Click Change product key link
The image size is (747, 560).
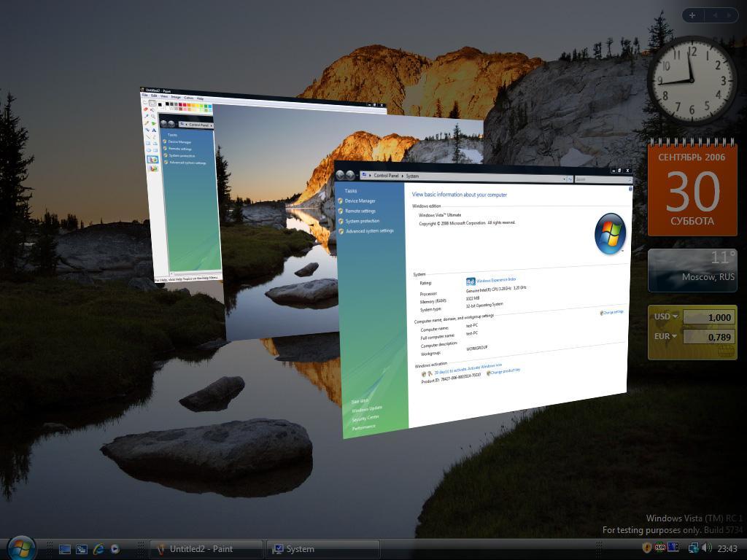click(506, 370)
